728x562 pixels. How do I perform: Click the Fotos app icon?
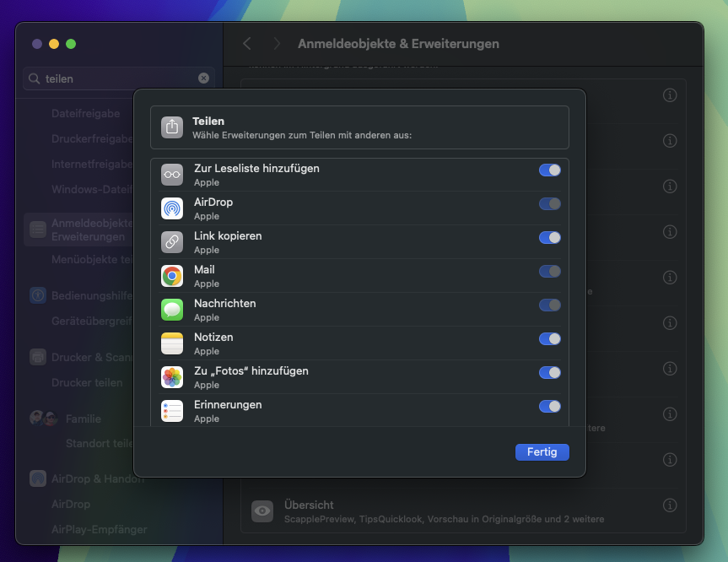pos(172,377)
